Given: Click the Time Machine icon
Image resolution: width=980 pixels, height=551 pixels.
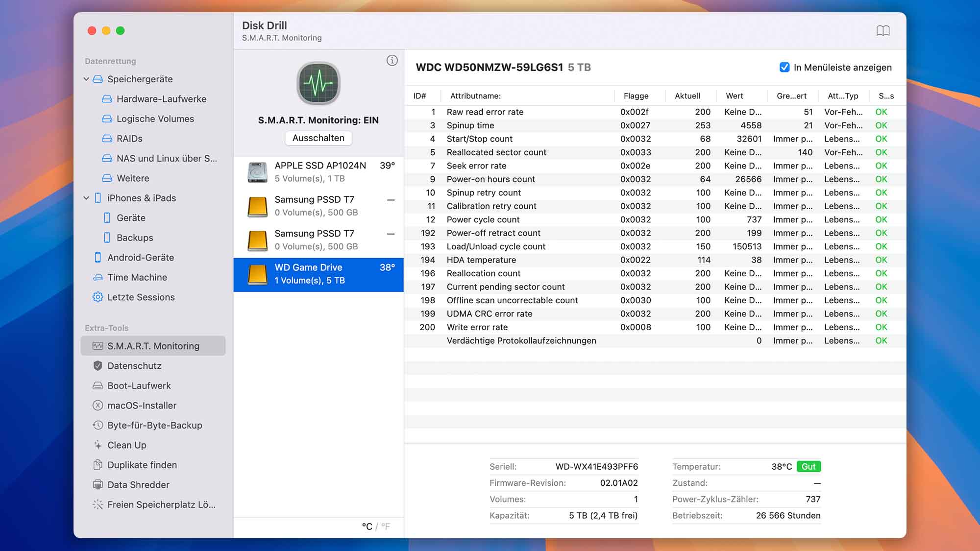Looking at the screenshot, I should coord(98,277).
